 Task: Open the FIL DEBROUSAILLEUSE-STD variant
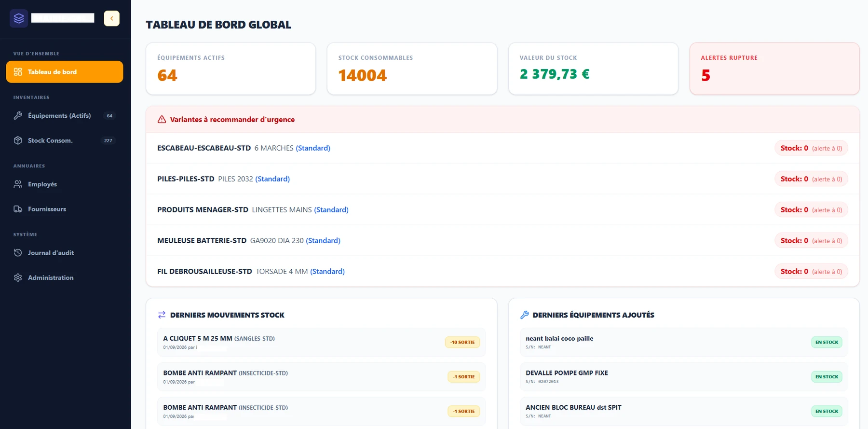(x=502, y=272)
